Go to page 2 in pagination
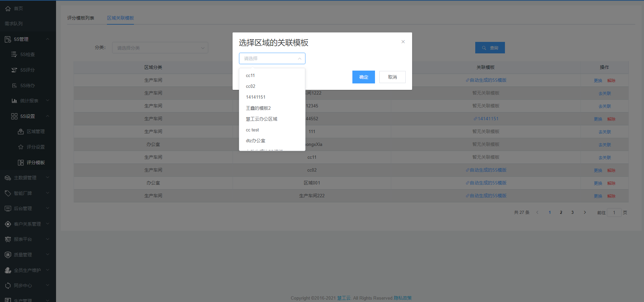The height and width of the screenshot is (302, 644). click(x=561, y=212)
